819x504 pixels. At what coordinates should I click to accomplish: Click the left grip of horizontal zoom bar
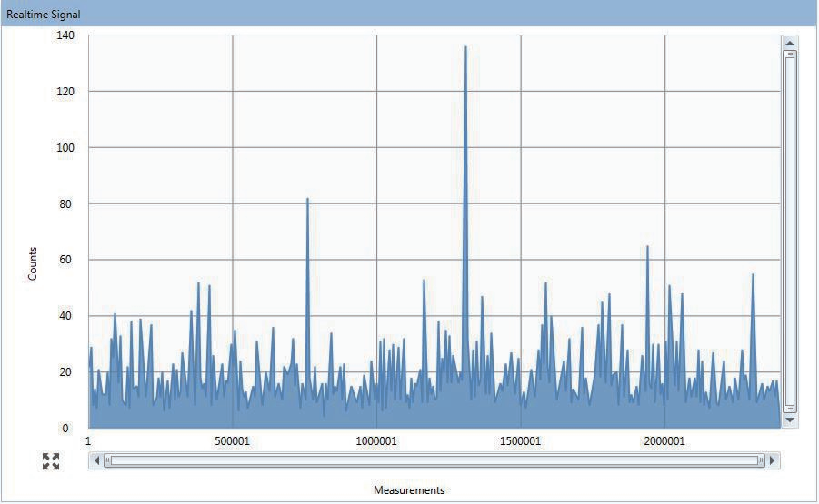[x=107, y=460]
